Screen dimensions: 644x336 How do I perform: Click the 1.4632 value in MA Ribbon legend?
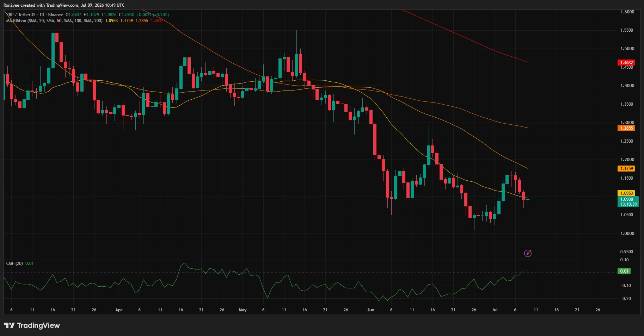tap(157, 21)
